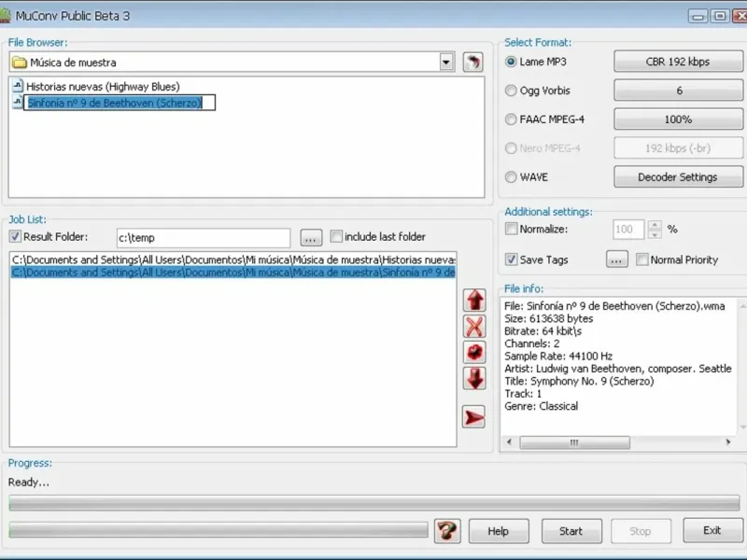Screen dimensions: 747x560
Task: Click the red right-pointing arrow icon
Action: 473,417
